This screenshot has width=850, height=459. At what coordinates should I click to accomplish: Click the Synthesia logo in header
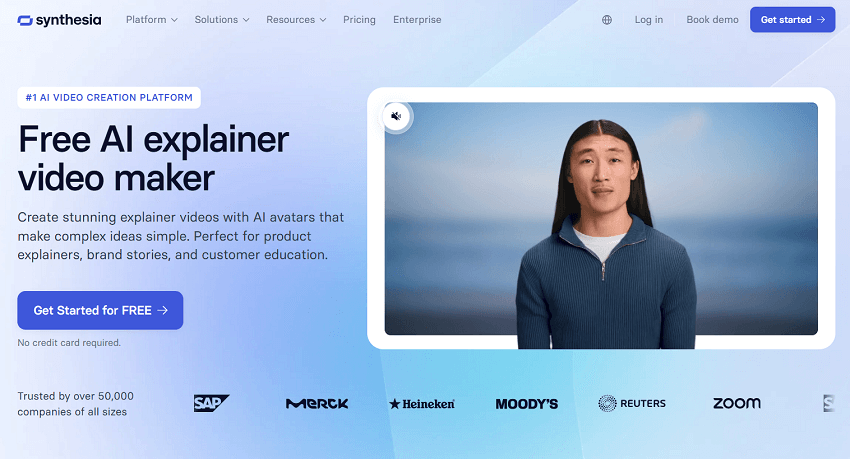[59, 20]
